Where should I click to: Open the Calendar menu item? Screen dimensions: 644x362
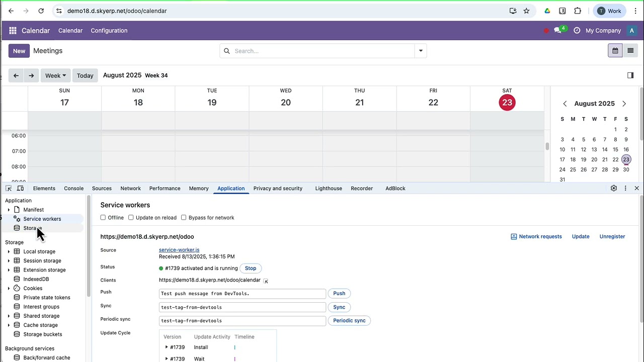tap(70, 31)
